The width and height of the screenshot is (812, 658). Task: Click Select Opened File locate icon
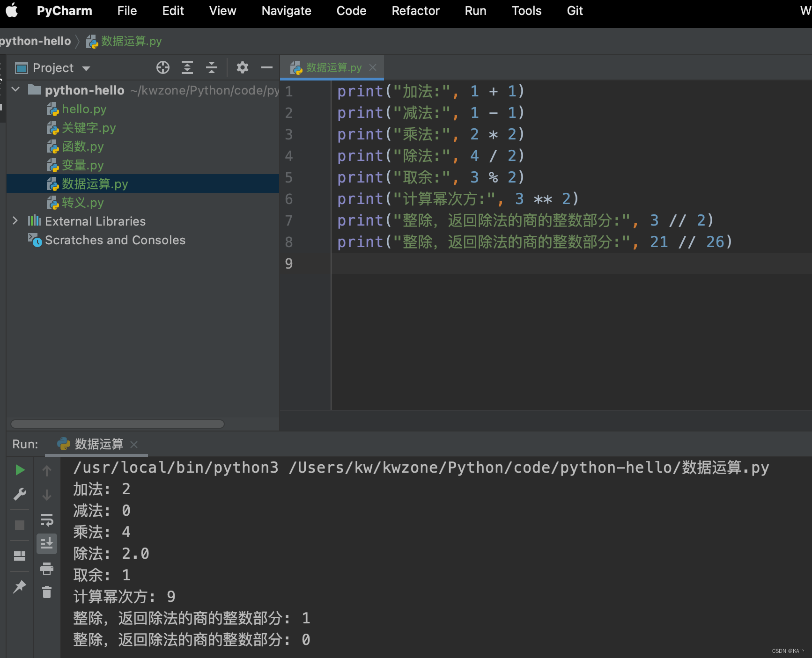tap(163, 68)
